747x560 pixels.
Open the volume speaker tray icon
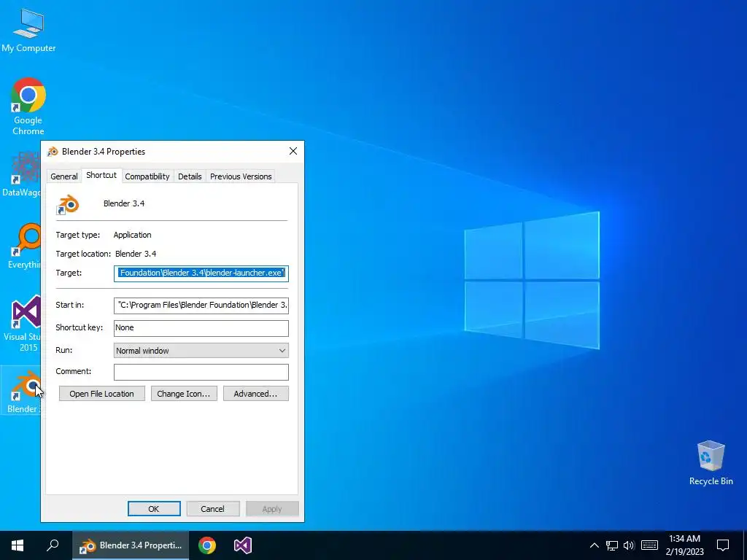tap(629, 545)
